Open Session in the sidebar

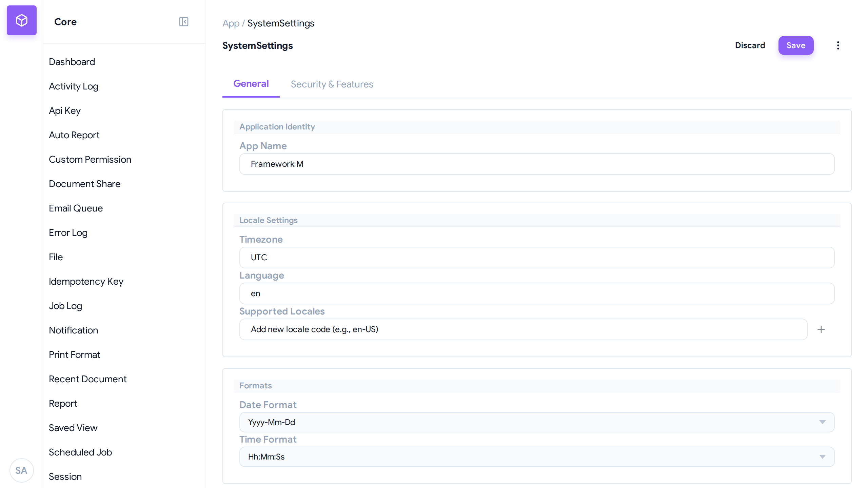pyautogui.click(x=65, y=476)
